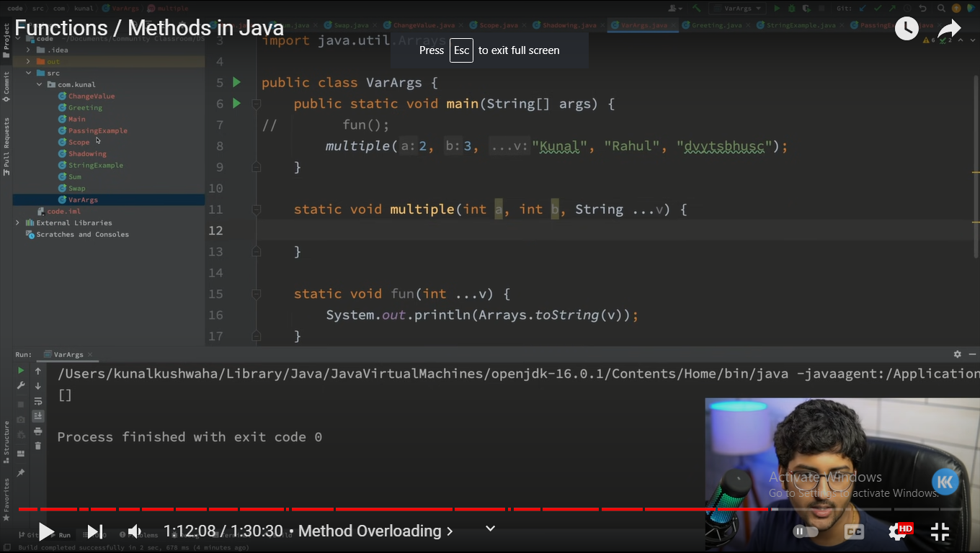Expand the out folder

pos(29,61)
